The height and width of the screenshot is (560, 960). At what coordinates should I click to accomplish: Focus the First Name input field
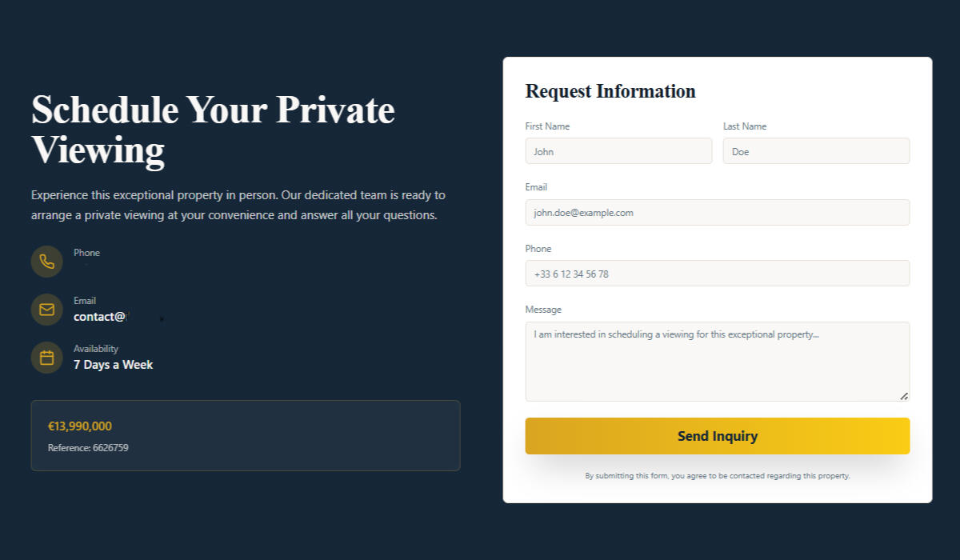pyautogui.click(x=618, y=151)
